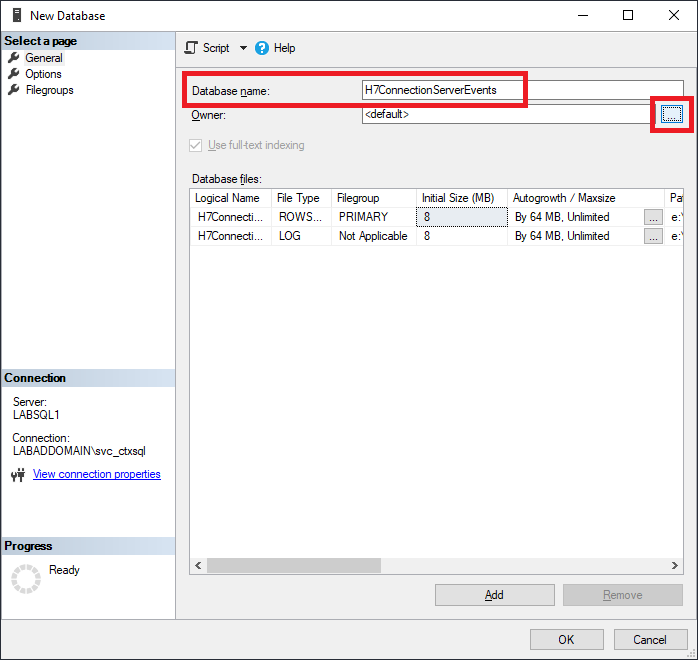Click the connection properties network icon
698x660 pixels.
[17, 475]
